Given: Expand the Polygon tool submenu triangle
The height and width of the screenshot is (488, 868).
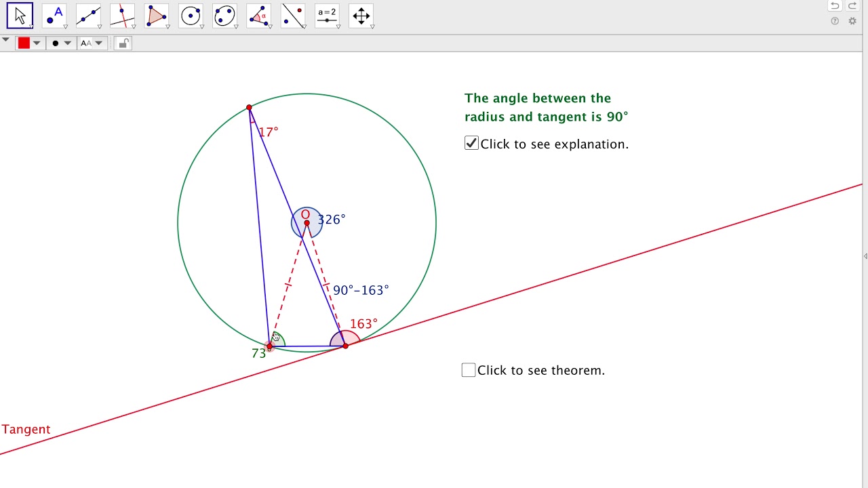Looking at the screenshot, I should (x=168, y=27).
